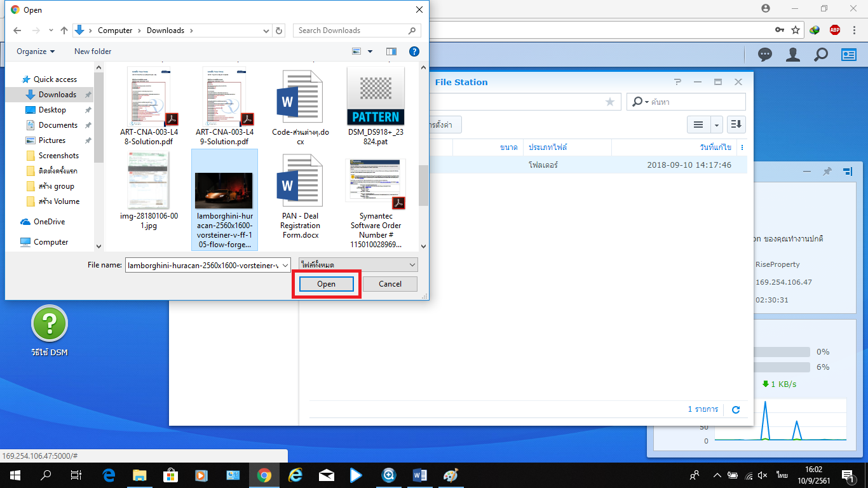
Task: Click the dialog help question mark icon
Action: click(x=414, y=51)
